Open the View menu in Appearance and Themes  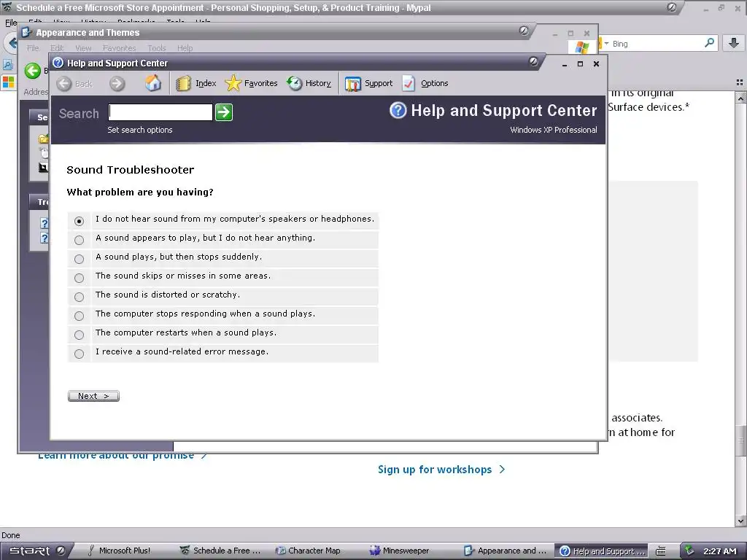(83, 48)
